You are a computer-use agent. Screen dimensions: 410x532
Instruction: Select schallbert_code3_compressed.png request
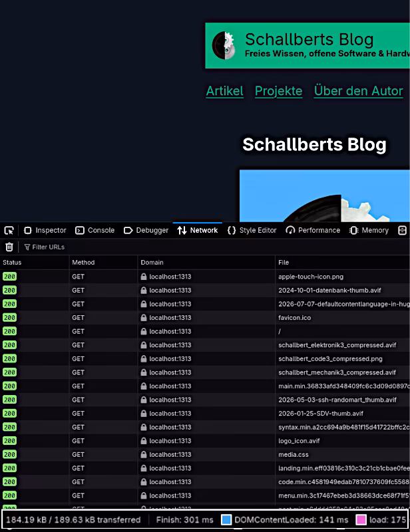pos(205,358)
